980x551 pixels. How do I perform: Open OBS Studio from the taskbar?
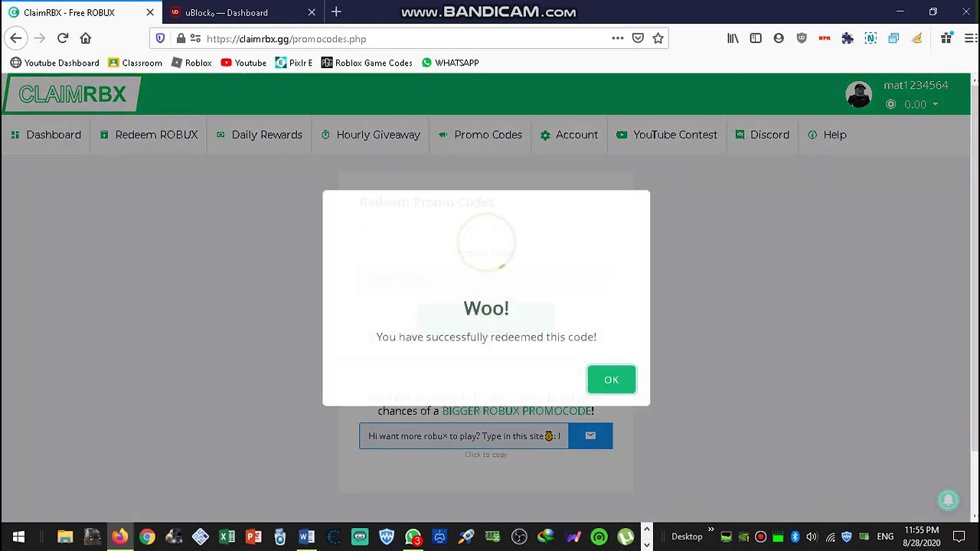click(519, 537)
